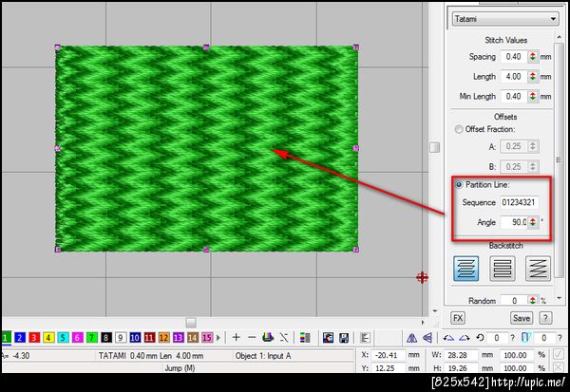Screen dimensions: 570x392
Task: Open help with the ? button near Save
Action: (545, 318)
